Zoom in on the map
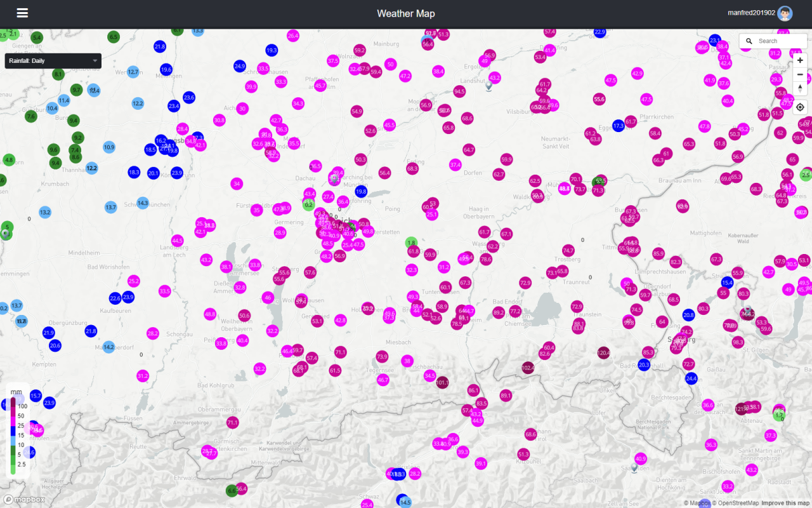Viewport: 812px width, 508px height. pyautogui.click(x=800, y=60)
